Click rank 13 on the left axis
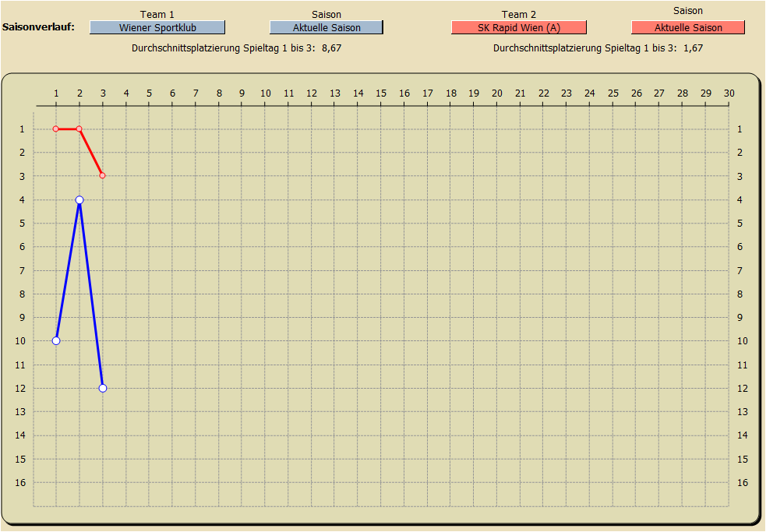Image resolution: width=766 pixels, height=532 pixels. coord(20,412)
